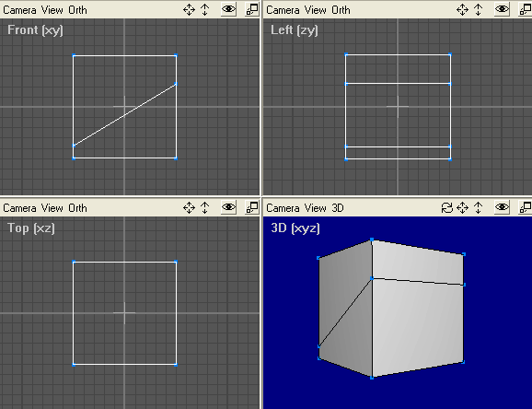532x409 pixels.
Task: Toggle the eye icon in Front viewport header
Action: point(228,9)
